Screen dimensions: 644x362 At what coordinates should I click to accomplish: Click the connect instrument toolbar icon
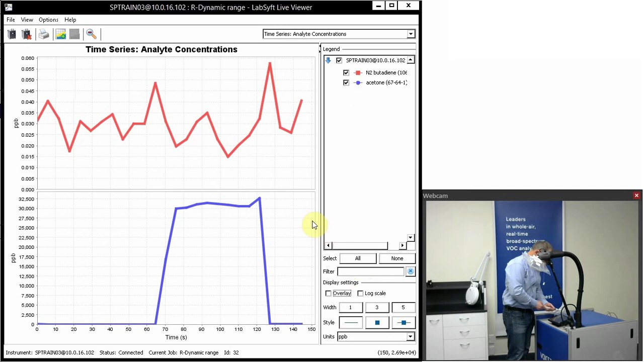[x=12, y=34]
